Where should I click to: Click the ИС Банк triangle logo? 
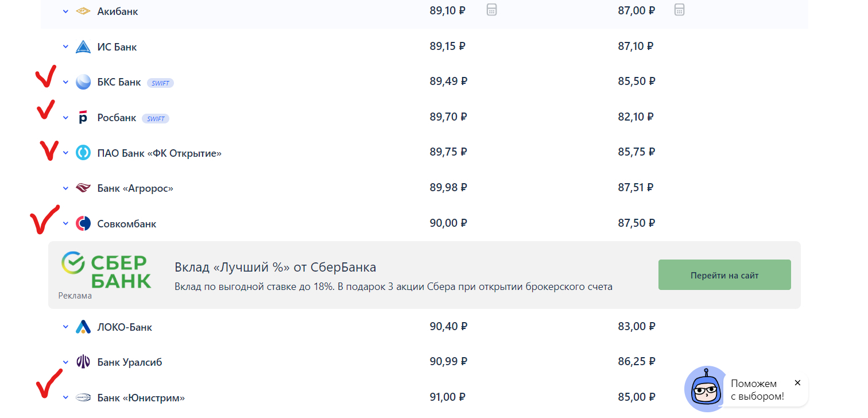[83, 47]
